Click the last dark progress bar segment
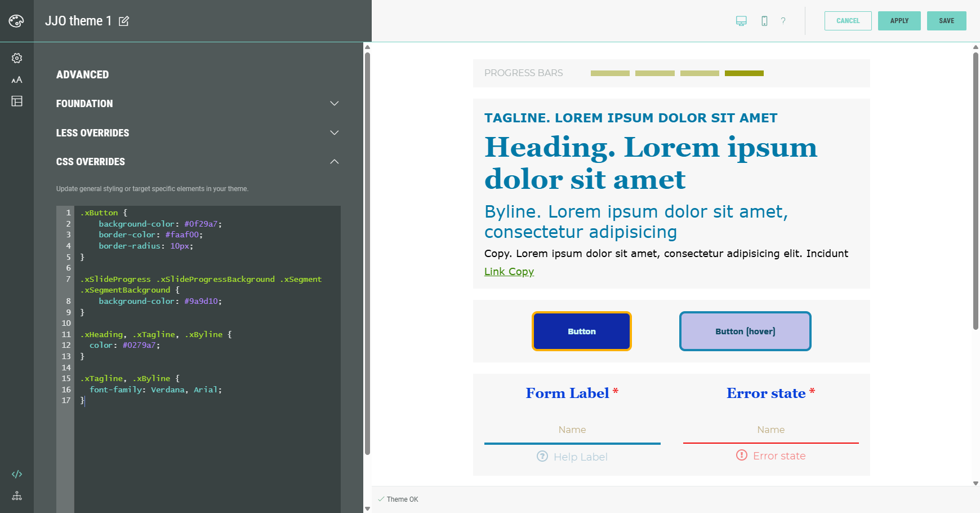This screenshot has height=513, width=980. [744, 73]
